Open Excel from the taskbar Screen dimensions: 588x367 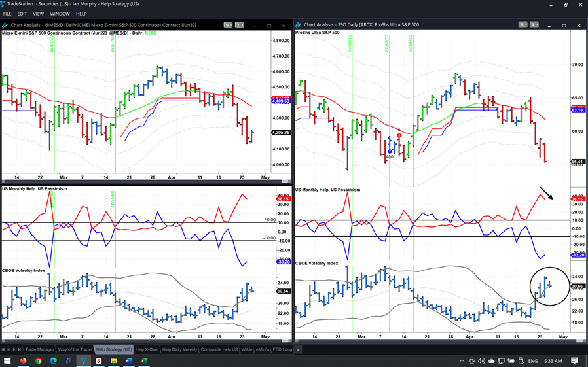(x=143, y=360)
